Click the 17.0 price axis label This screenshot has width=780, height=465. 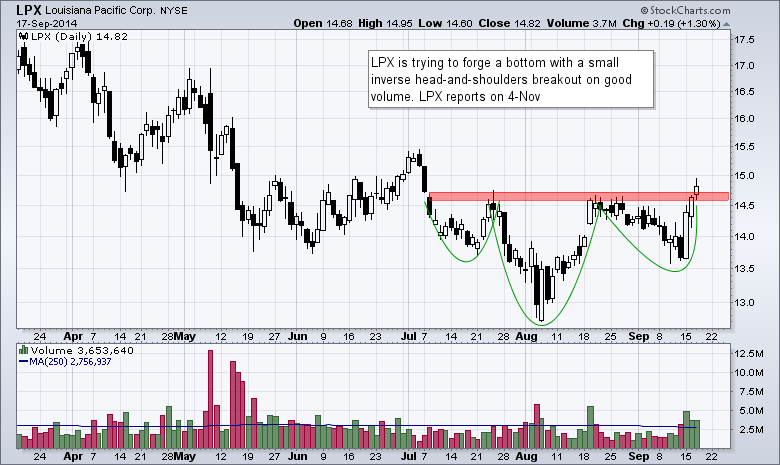coord(744,66)
